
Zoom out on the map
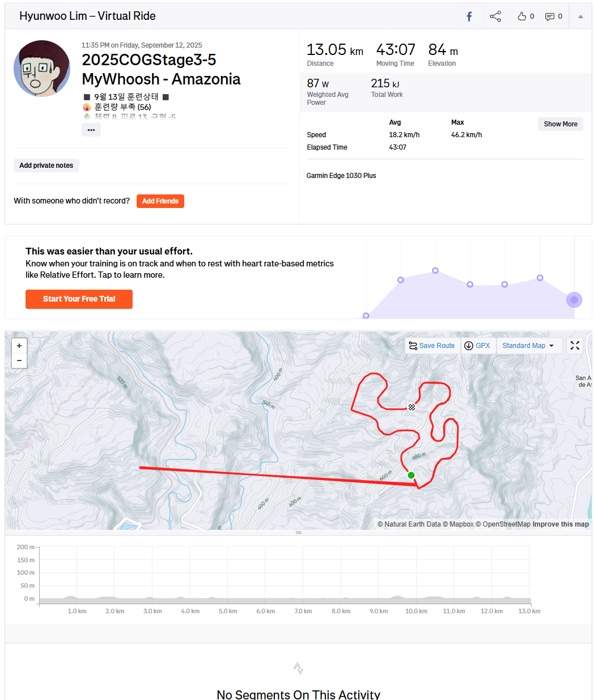(19, 360)
